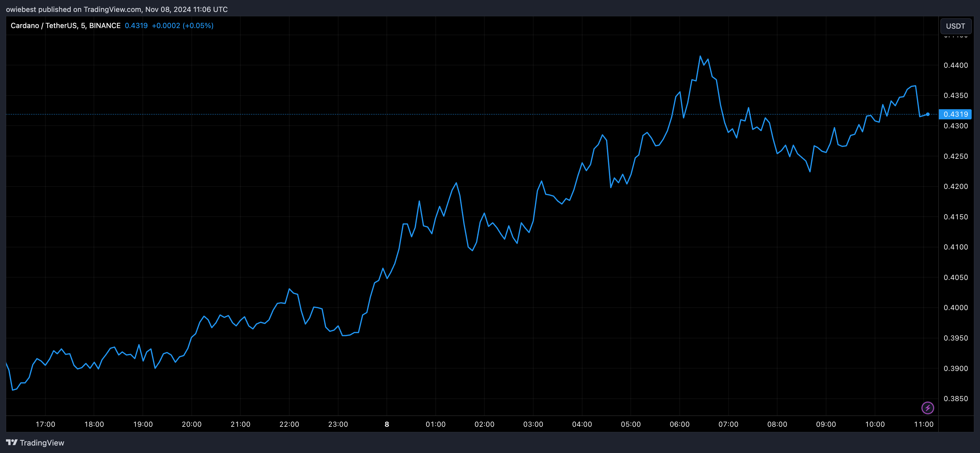Click the 21:00 time axis label
The image size is (980, 453).
point(240,424)
